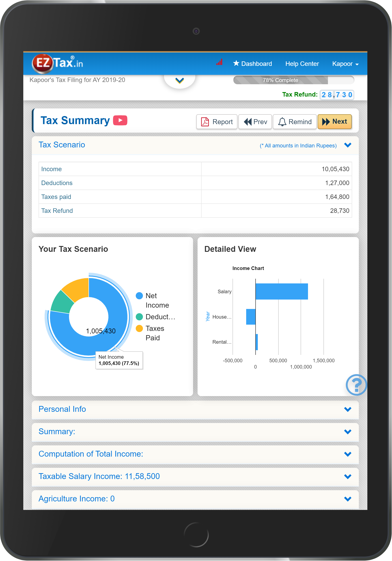Click the green Deductions donut segment
Screen dimensions: 392x561
[x=62, y=303]
